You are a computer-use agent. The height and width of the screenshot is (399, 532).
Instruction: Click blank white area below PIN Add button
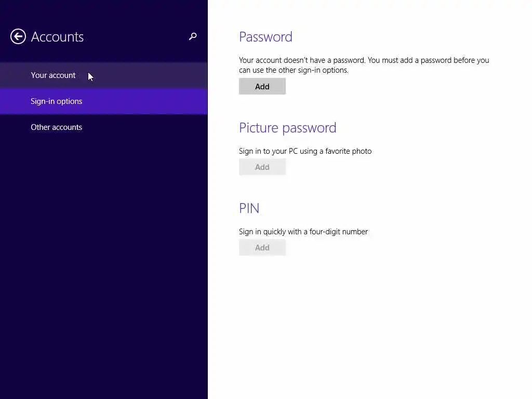click(370, 326)
